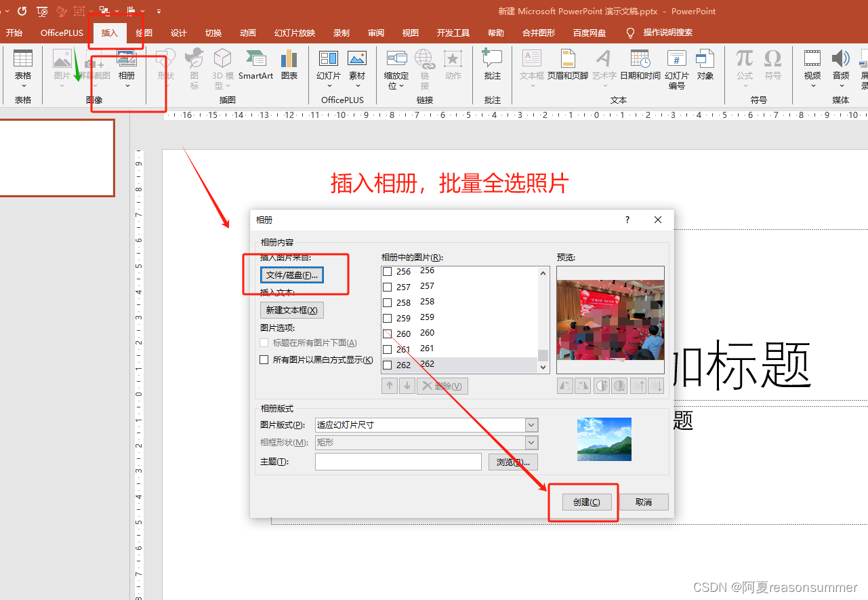The height and width of the screenshot is (600, 868).
Task: Click the 删除(V) button under picture list
Action: click(x=442, y=386)
